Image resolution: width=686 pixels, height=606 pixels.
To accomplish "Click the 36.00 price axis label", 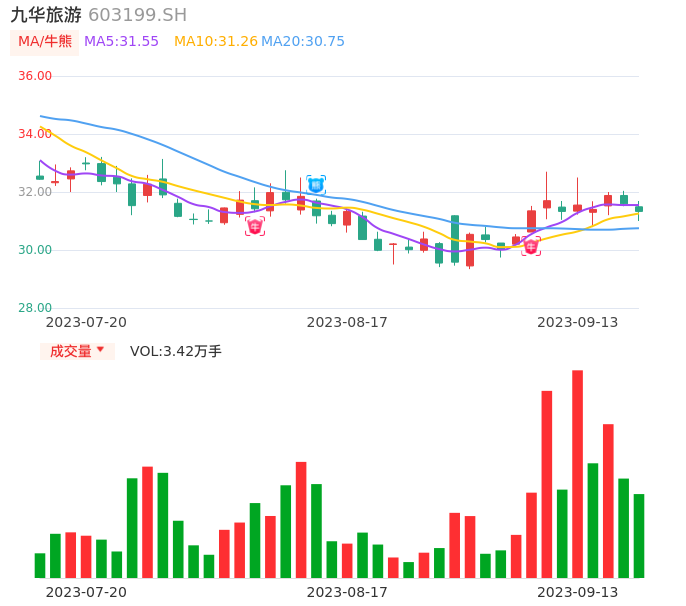I will tap(35, 76).
